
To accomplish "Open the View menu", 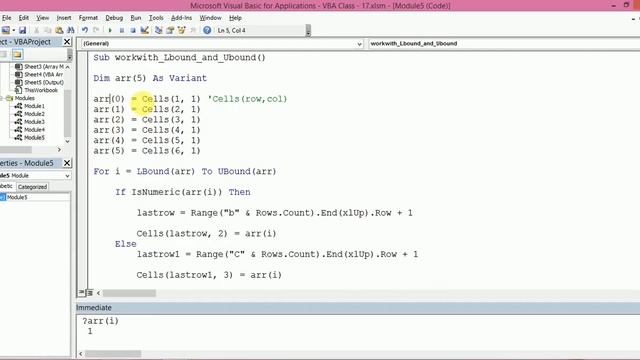I will tap(42, 18).
